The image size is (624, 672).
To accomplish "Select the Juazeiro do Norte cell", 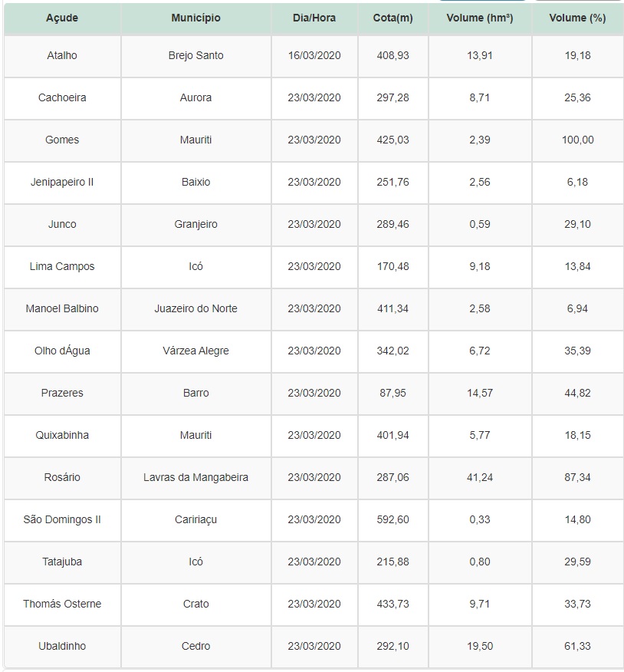I will 195,309.
